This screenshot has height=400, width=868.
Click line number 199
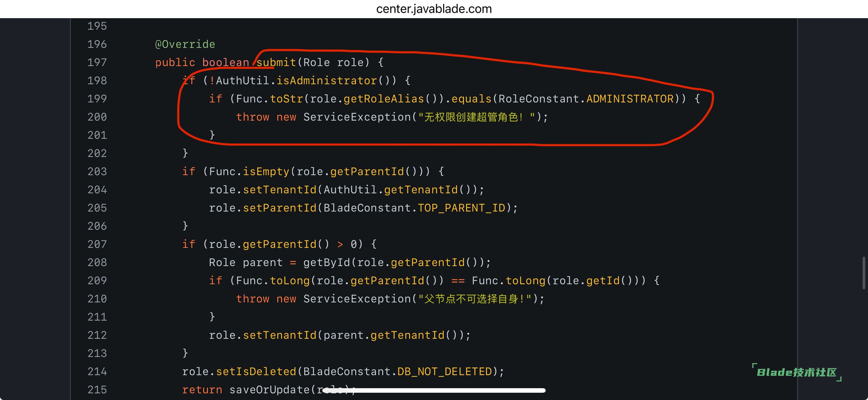click(97, 99)
